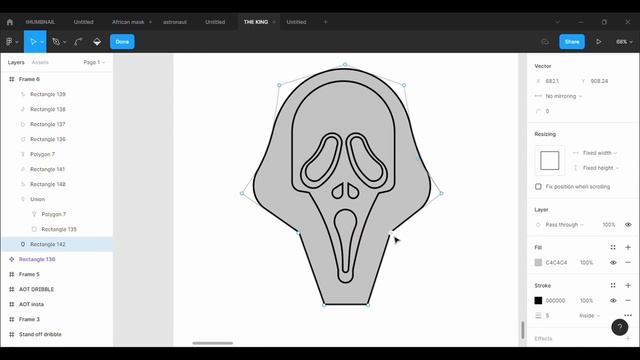Toggle the C4C4C4 fill visibility
The width and height of the screenshot is (640, 360).
[x=613, y=262]
